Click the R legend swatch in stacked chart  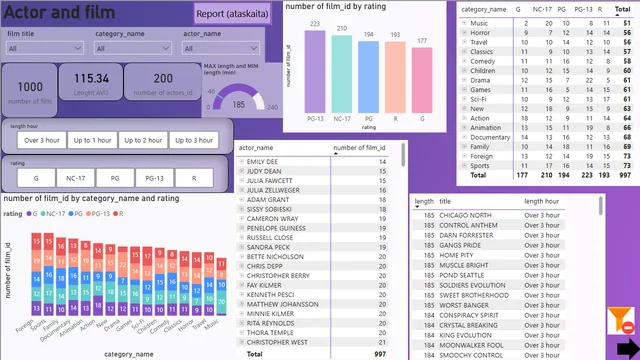click(x=116, y=213)
